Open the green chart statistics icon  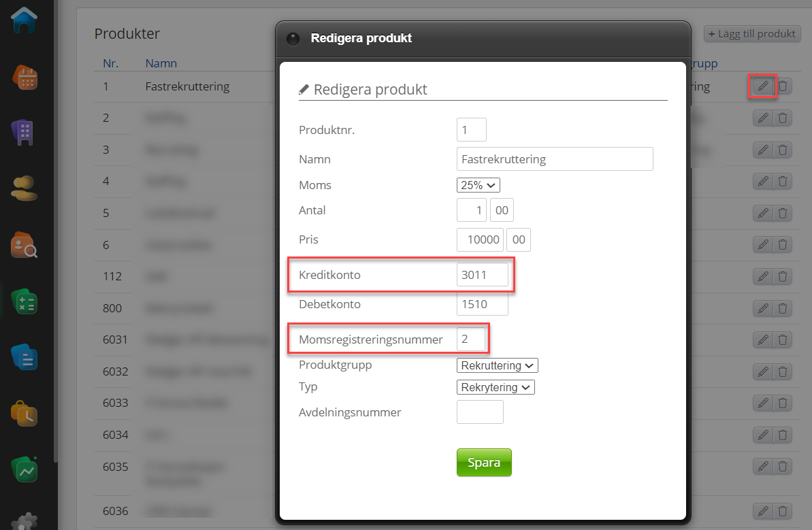click(25, 469)
